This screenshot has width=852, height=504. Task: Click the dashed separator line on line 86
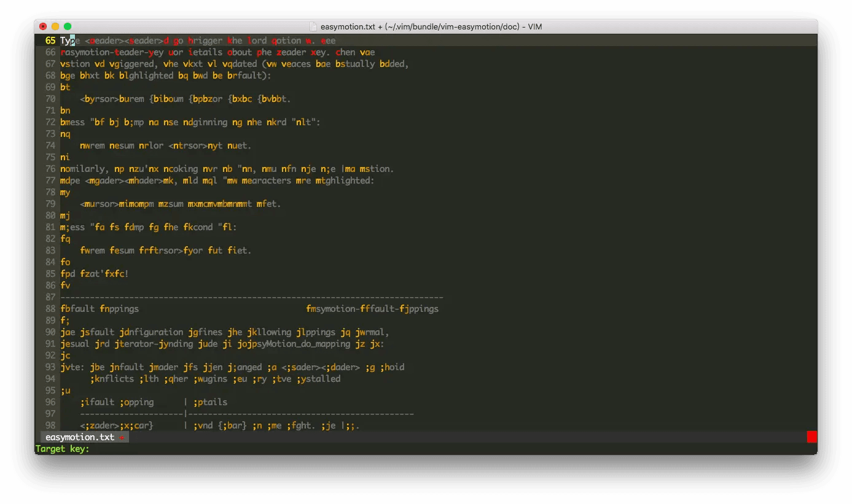(252, 297)
